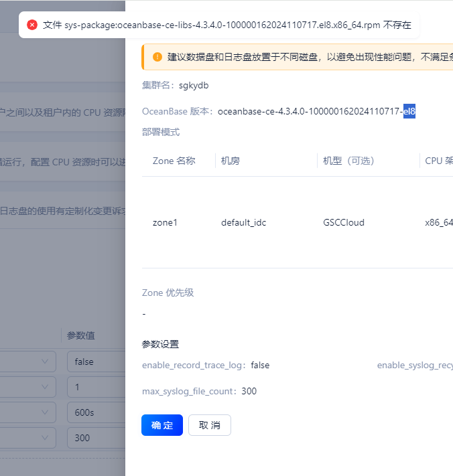Click the cluster name sgkydb

(x=194, y=86)
